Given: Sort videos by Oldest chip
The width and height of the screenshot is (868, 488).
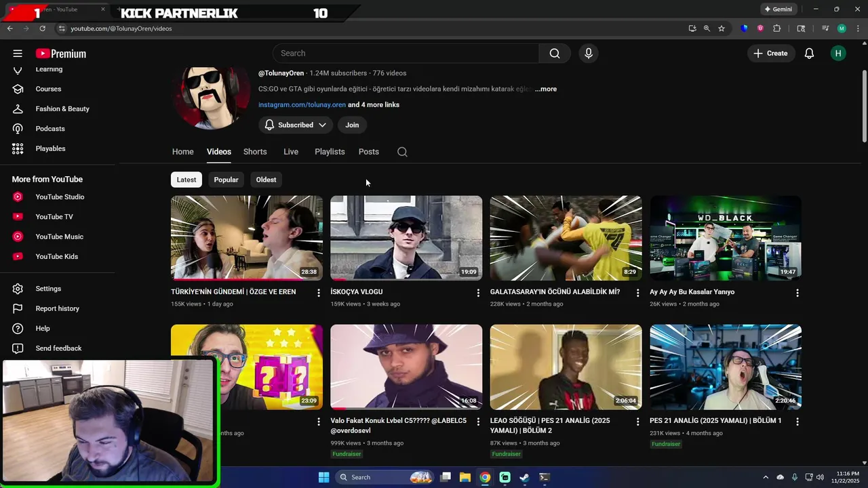Looking at the screenshot, I should pyautogui.click(x=266, y=180).
